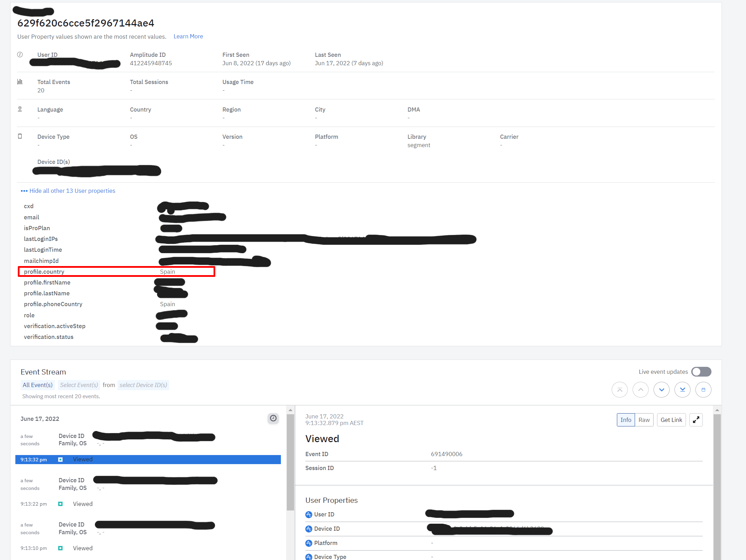
Task: Jump to last event with bottom arrow
Action: pyautogui.click(x=682, y=389)
